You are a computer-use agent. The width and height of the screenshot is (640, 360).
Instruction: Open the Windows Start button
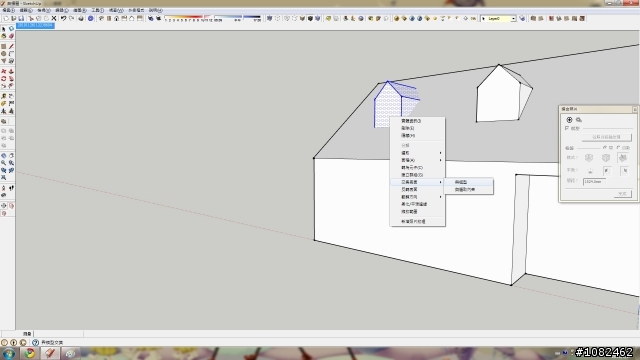pos(9,353)
